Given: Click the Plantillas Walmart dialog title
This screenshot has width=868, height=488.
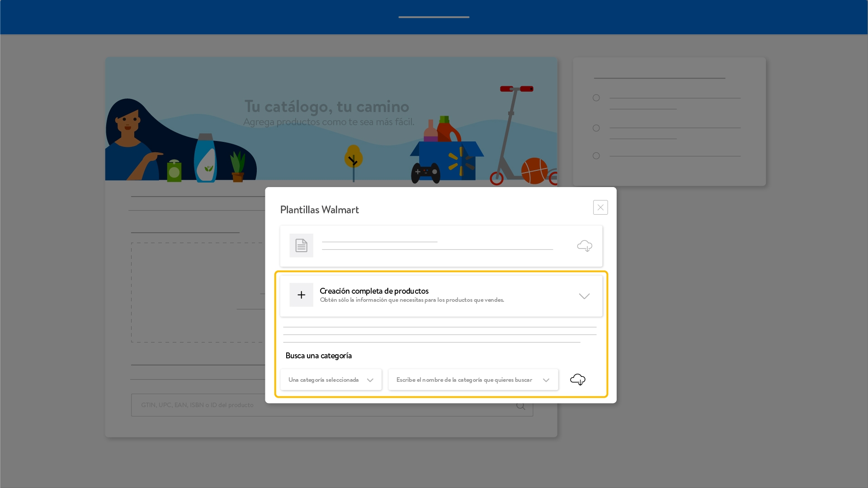Looking at the screenshot, I should 319,210.
